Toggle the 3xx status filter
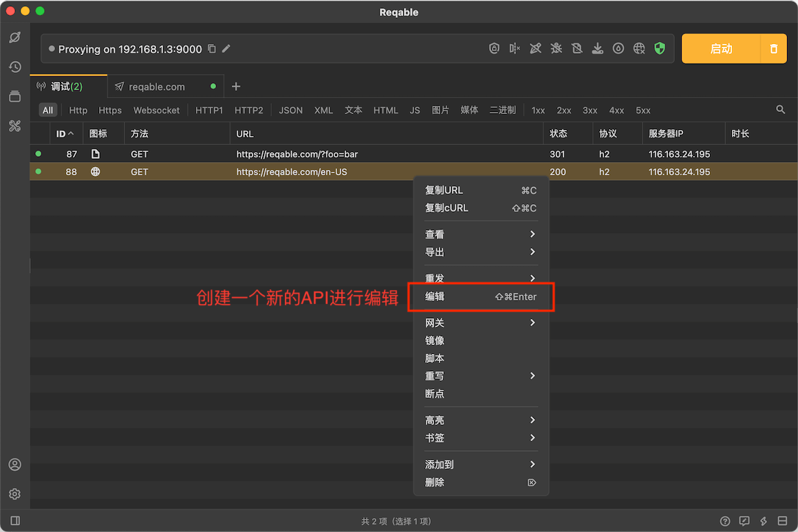Screen dimensions: 798x532 click(x=590, y=111)
